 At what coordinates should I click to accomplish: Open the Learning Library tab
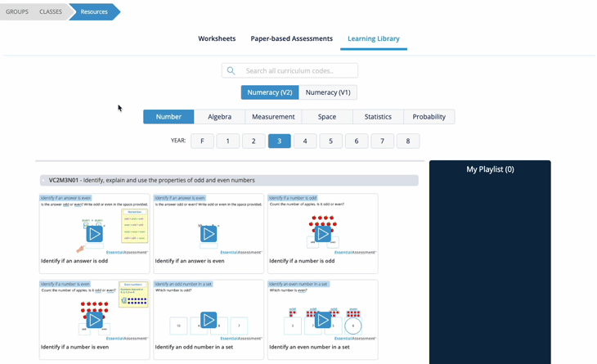click(374, 38)
